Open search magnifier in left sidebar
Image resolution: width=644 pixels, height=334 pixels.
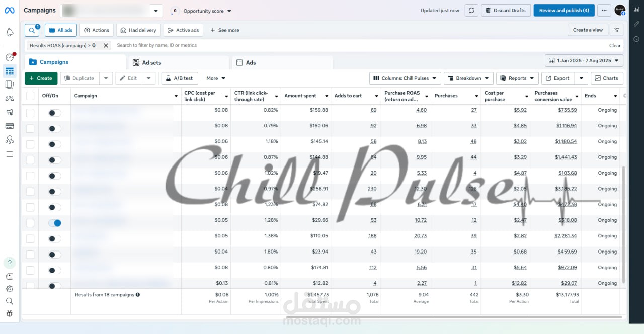10,301
